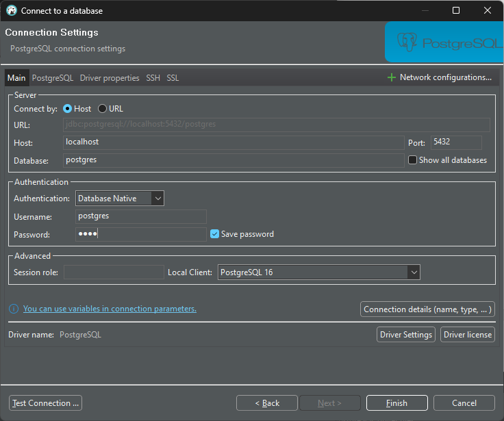
Task: Click the DBeaver app icon in title bar
Action: 12,10
